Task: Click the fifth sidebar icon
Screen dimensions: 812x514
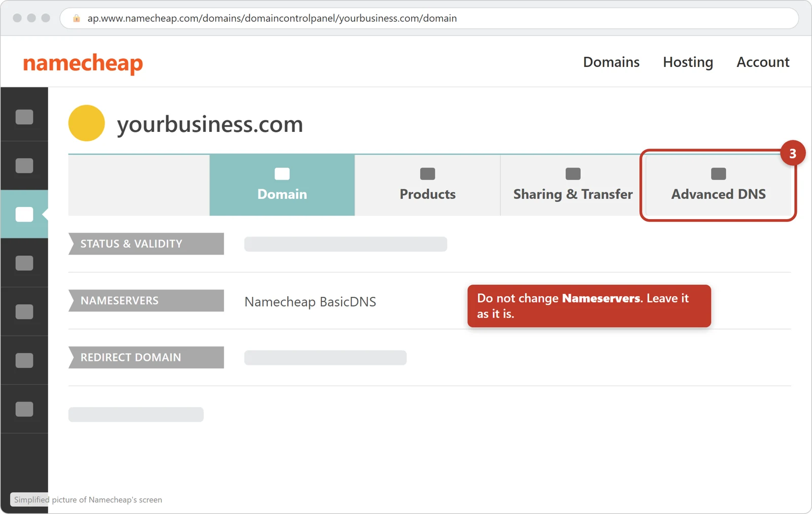Action: coord(24,312)
